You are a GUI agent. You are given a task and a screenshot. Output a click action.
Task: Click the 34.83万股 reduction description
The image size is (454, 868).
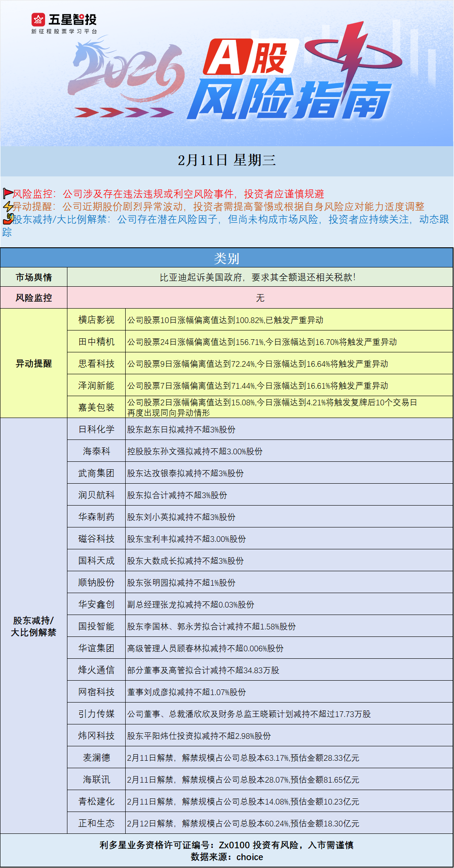[x=203, y=670]
